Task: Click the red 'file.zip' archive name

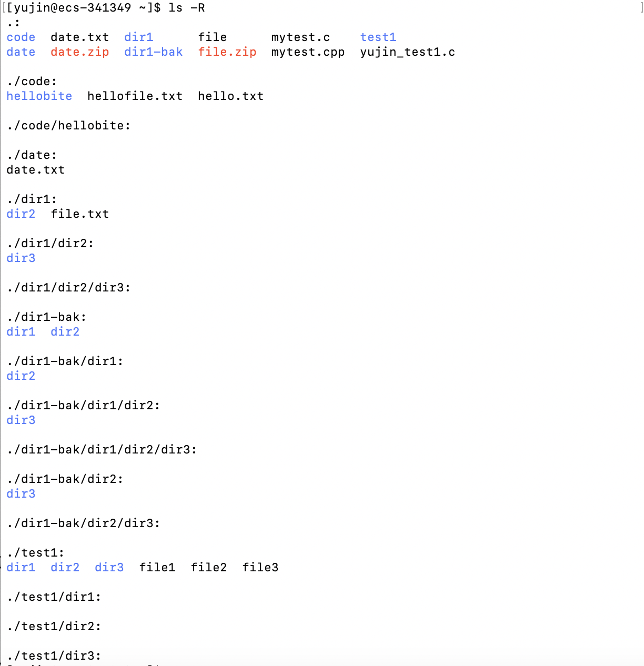Action: click(227, 52)
